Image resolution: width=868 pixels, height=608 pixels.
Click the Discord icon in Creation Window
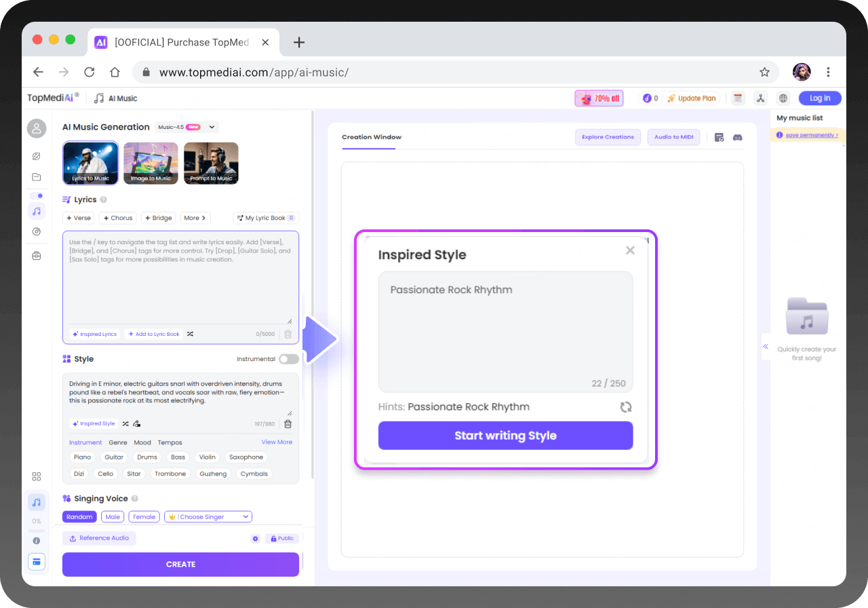pyautogui.click(x=738, y=137)
